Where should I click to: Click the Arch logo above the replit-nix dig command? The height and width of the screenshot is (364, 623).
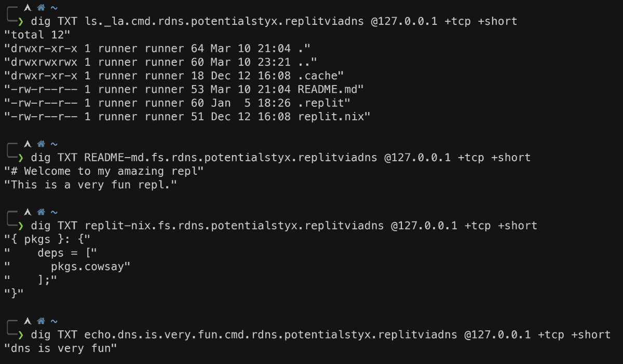(x=28, y=212)
